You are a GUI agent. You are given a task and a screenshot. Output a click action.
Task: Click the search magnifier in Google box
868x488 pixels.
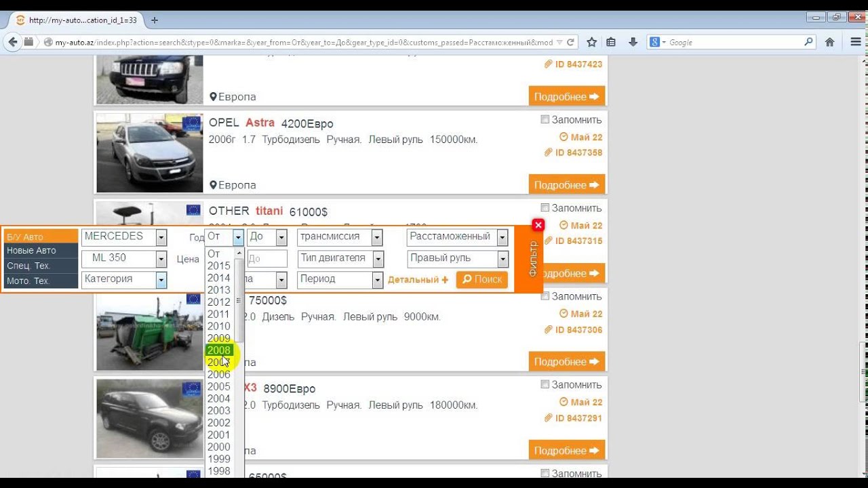(x=808, y=42)
